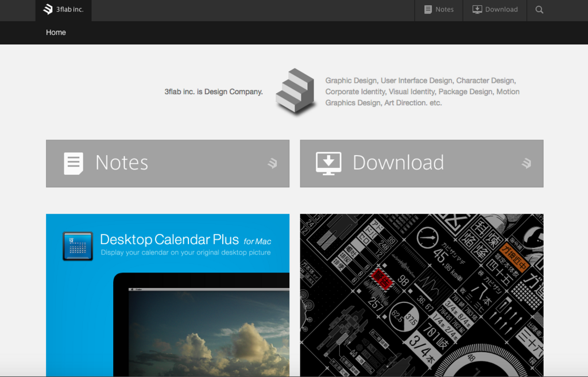Viewport: 588px width, 377px height.
Task: Open the Desktop Calendar Plus for Mac thumbnail
Action: (x=168, y=295)
